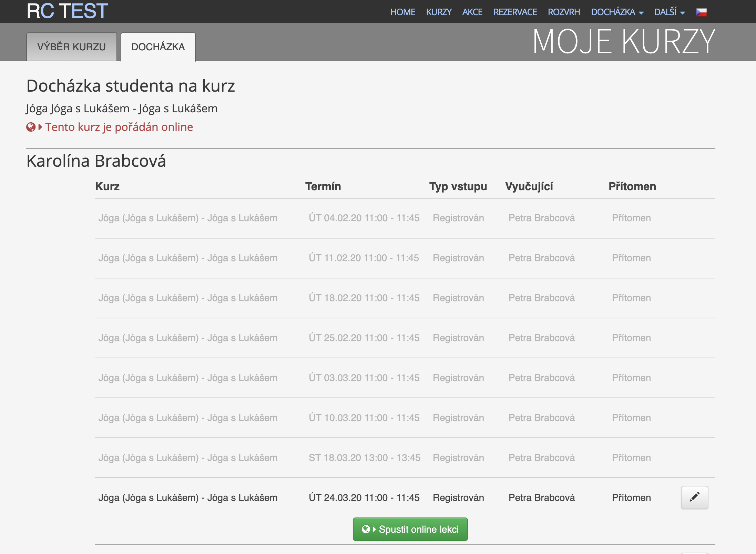The width and height of the screenshot is (756, 554).
Task: Click the ÚT 24.03.20 lesson row
Action: pyautogui.click(x=364, y=497)
